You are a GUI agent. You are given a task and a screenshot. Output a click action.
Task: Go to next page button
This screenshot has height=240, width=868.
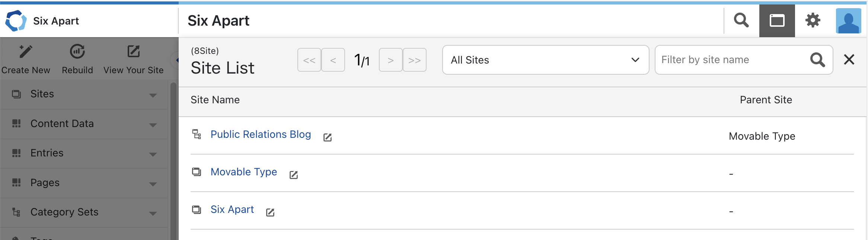click(390, 60)
